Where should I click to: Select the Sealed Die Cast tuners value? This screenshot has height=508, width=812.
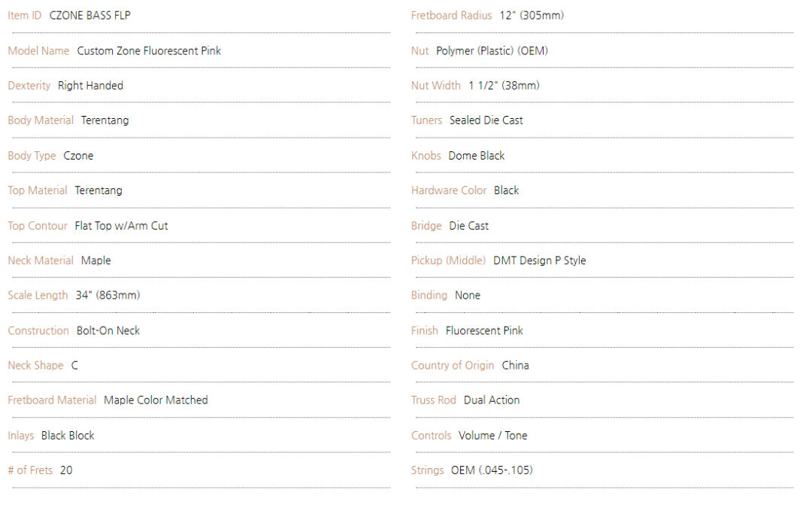click(x=486, y=120)
